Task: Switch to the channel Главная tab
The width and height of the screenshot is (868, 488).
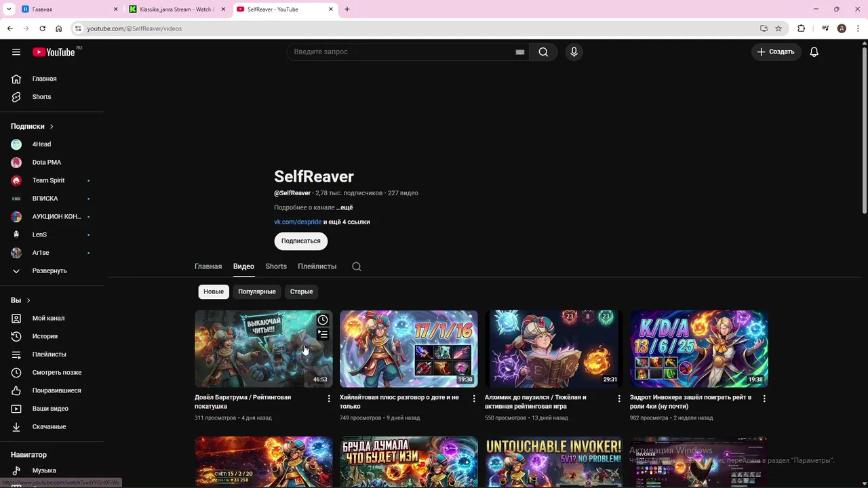Action: pyautogui.click(x=208, y=266)
